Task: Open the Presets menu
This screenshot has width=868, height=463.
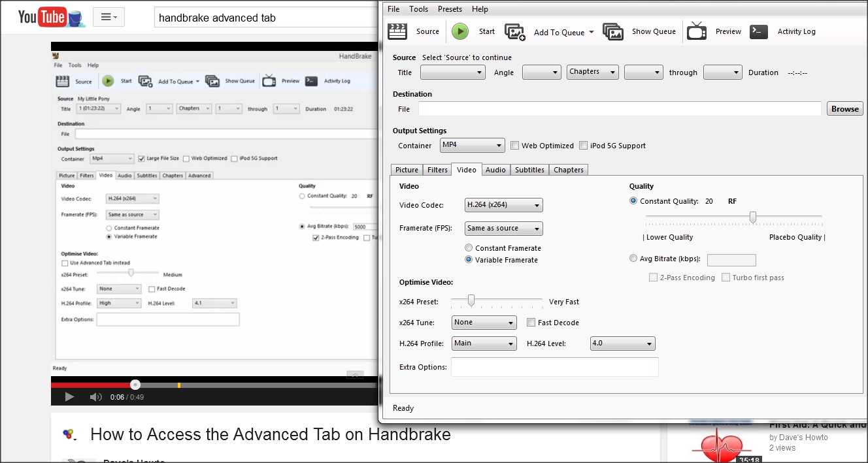Action: pyautogui.click(x=450, y=9)
